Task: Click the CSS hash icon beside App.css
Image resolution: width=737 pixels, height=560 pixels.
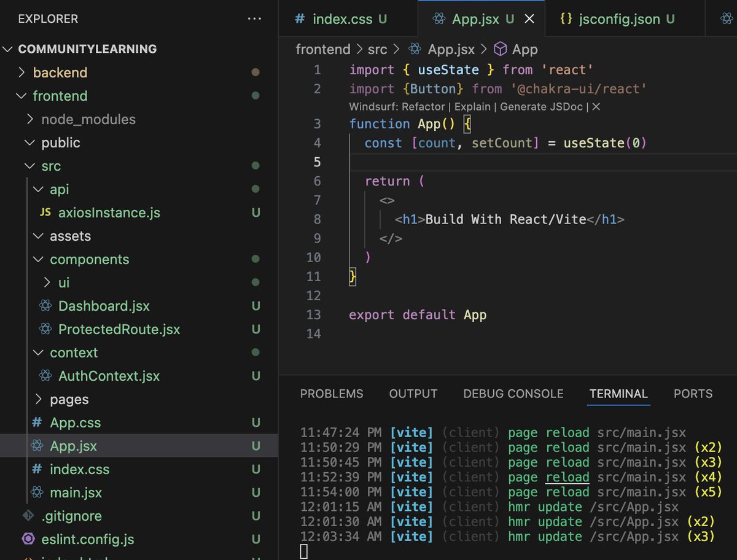Action: 37,422
